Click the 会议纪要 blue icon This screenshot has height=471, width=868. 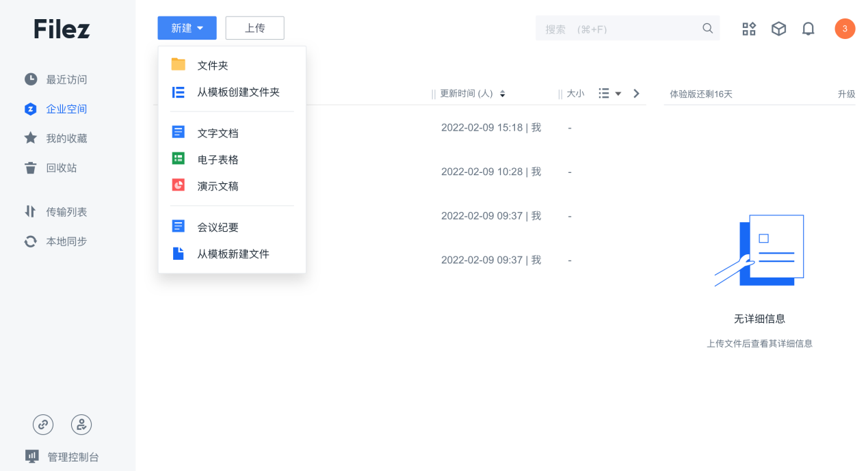[x=179, y=226]
